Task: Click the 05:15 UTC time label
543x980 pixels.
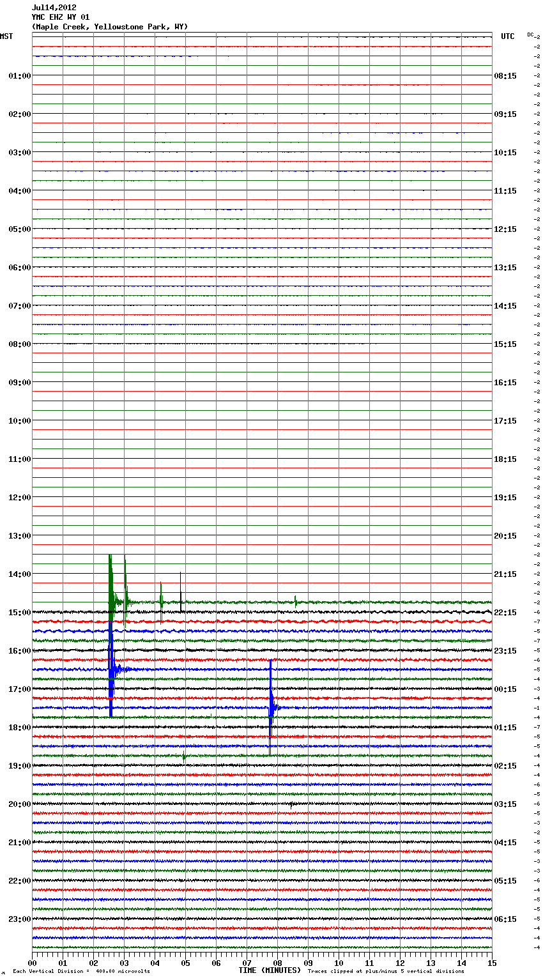Action: pyautogui.click(x=505, y=881)
